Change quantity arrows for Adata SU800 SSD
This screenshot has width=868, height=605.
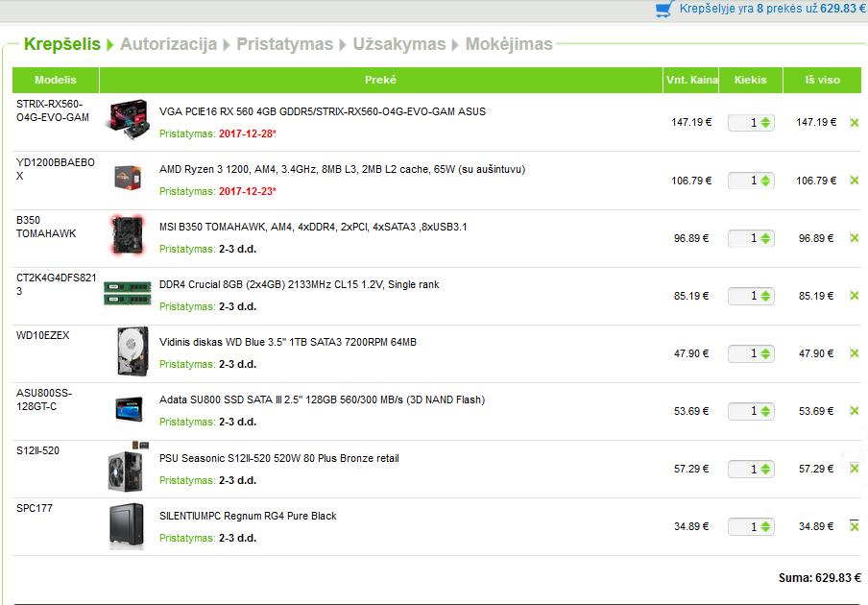(765, 411)
